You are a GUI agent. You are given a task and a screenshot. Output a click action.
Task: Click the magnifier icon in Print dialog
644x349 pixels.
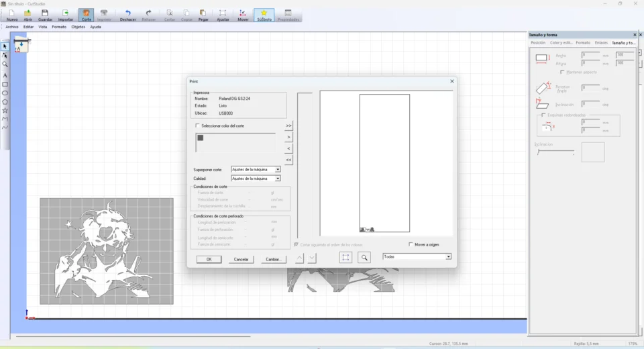click(x=364, y=257)
